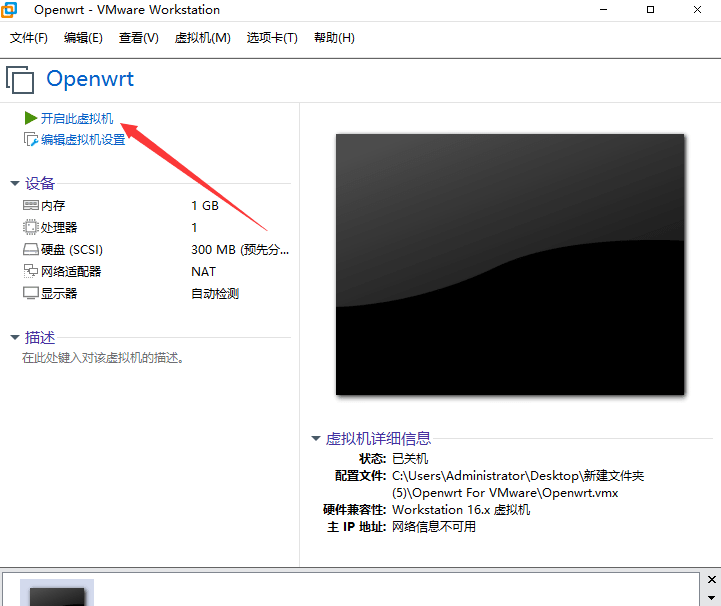This screenshot has width=721, height=606.
Task: Click the Openwrt VM tab icon
Action: (21, 79)
